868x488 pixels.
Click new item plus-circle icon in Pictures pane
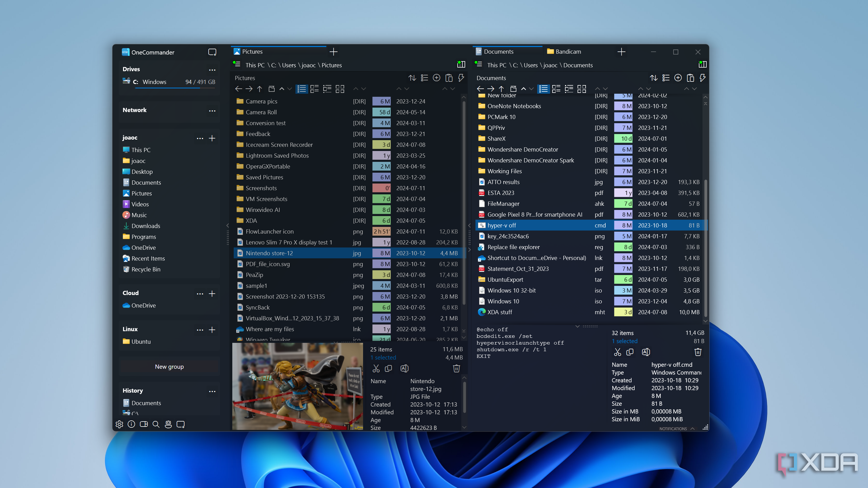(x=436, y=78)
